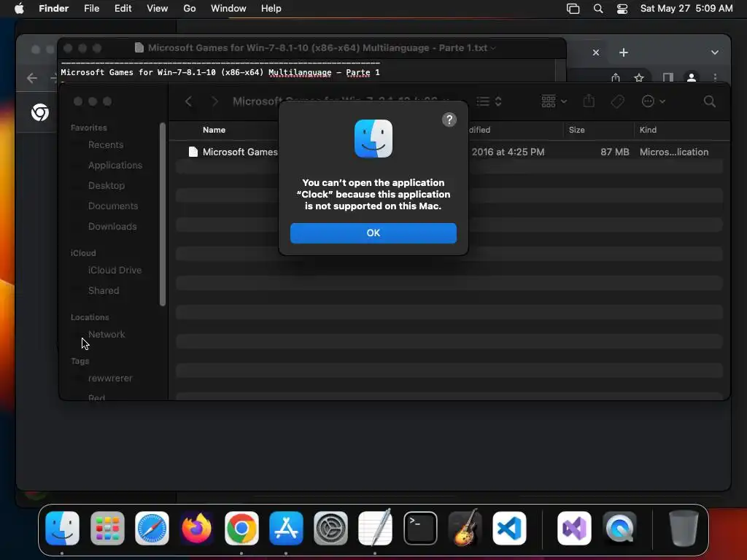
Task: Click Chrome share page icon
Action: coord(616,77)
